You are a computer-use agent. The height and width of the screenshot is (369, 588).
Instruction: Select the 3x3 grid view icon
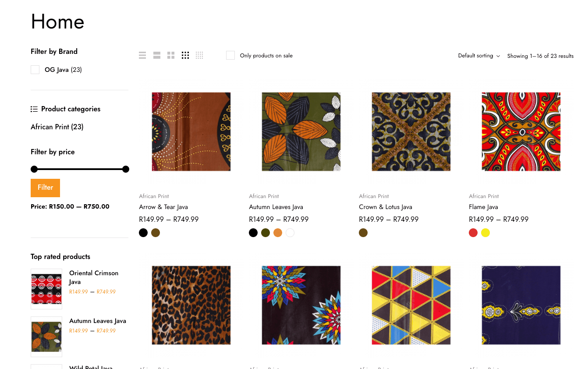[x=185, y=55]
